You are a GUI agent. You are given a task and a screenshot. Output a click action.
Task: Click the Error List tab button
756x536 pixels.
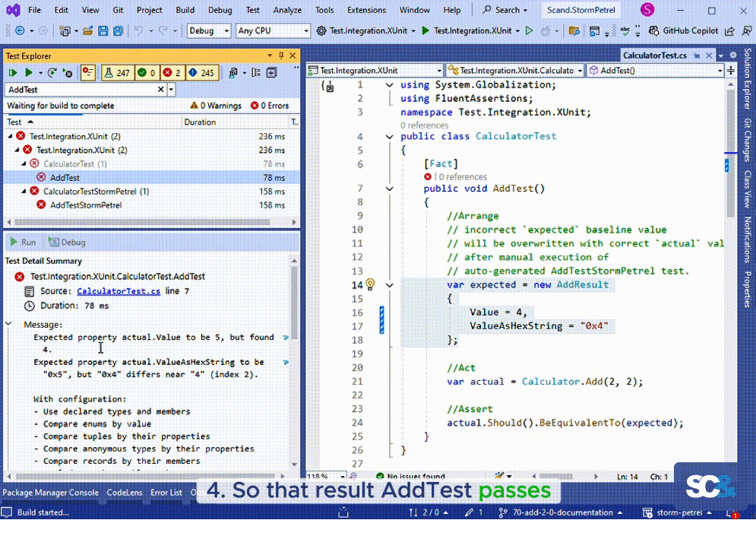166,492
